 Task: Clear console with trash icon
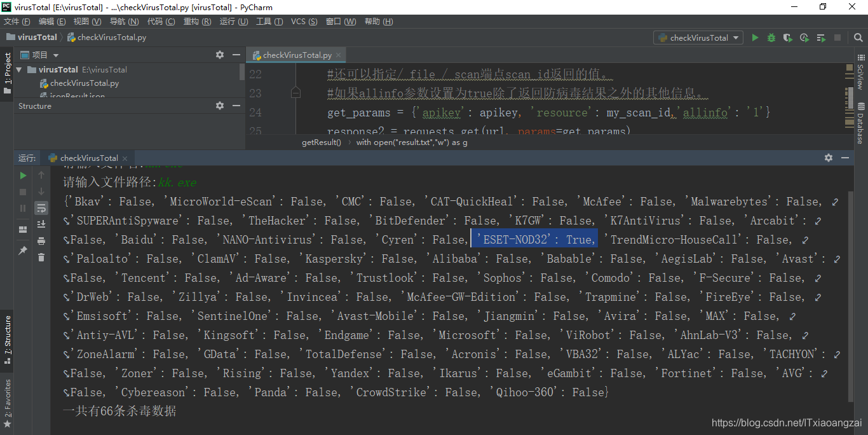[x=41, y=258]
